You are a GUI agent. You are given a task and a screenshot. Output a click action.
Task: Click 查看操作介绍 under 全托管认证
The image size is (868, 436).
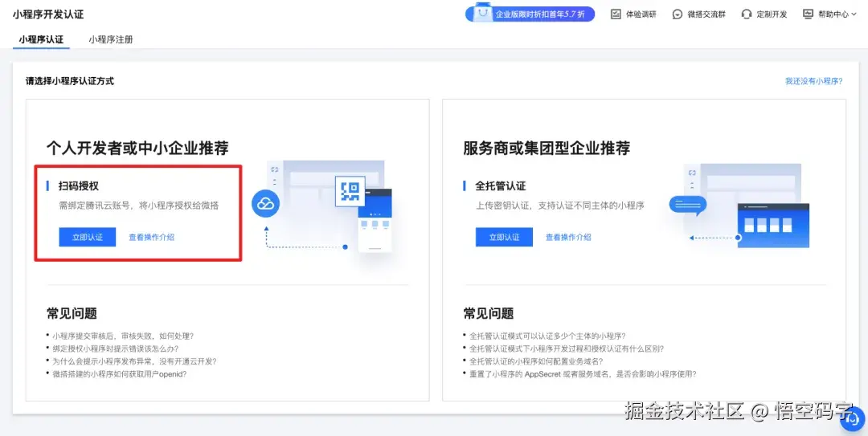click(568, 237)
